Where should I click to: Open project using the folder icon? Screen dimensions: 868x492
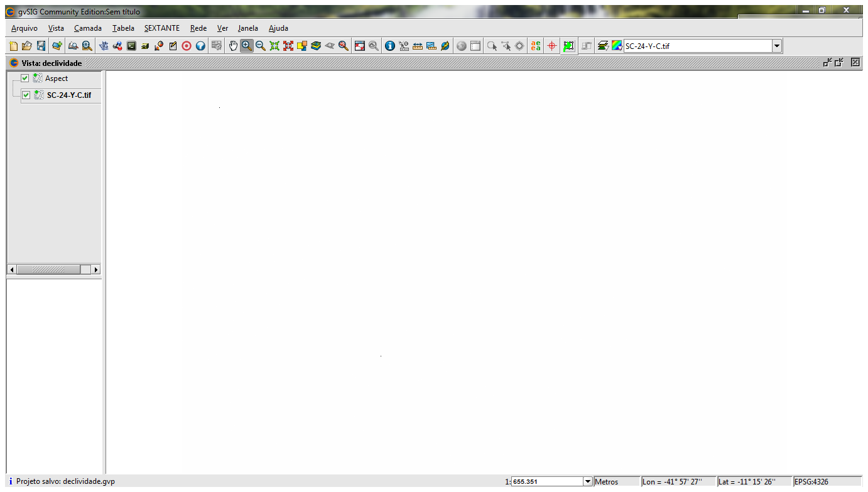[27, 46]
